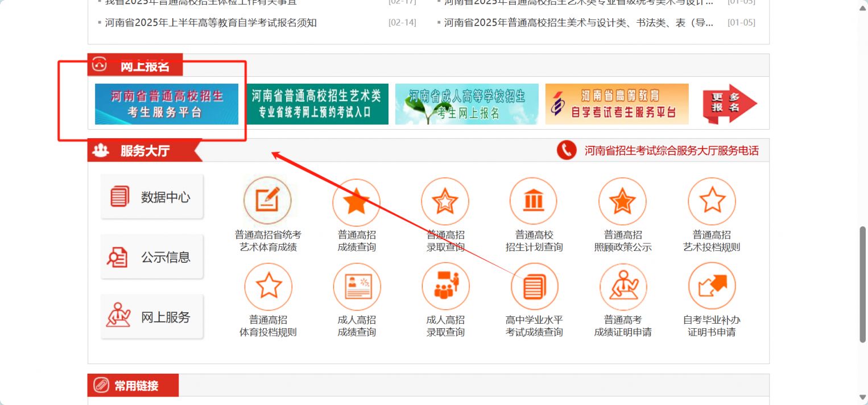This screenshot has width=868, height=405.
Task: Open 河南省成人高等学校招生考生网上报名 banner
Action: [467, 104]
